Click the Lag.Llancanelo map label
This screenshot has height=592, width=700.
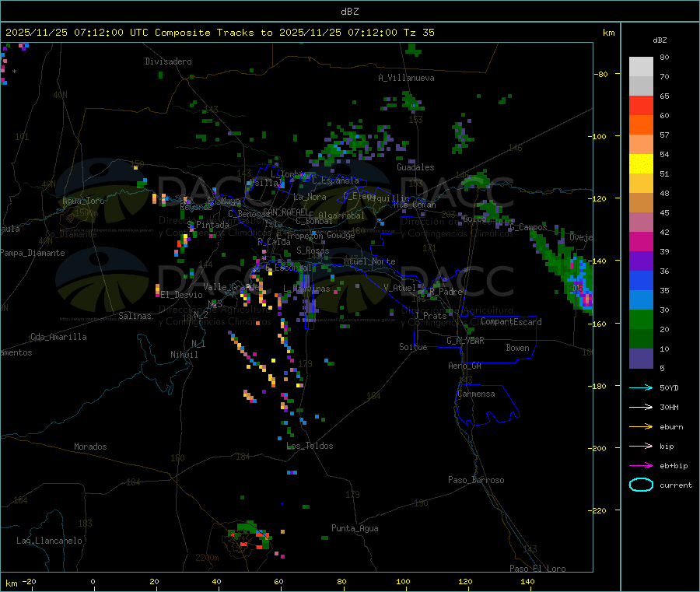[50, 541]
